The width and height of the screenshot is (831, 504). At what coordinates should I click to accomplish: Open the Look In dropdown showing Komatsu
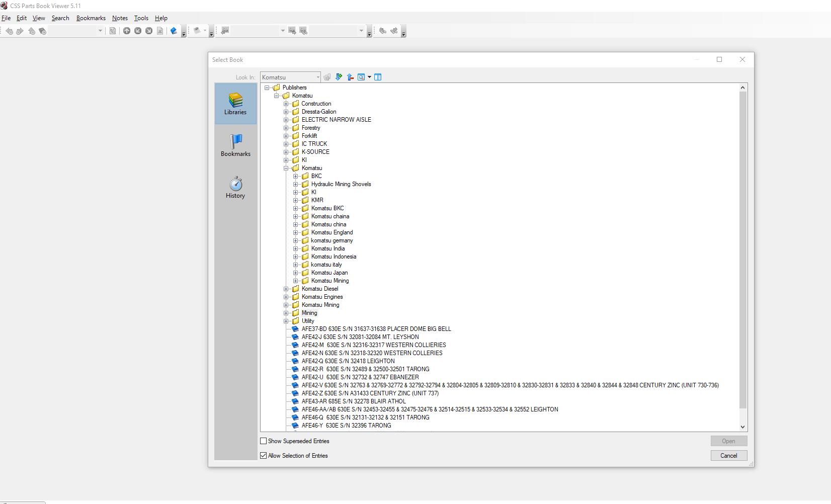click(290, 77)
